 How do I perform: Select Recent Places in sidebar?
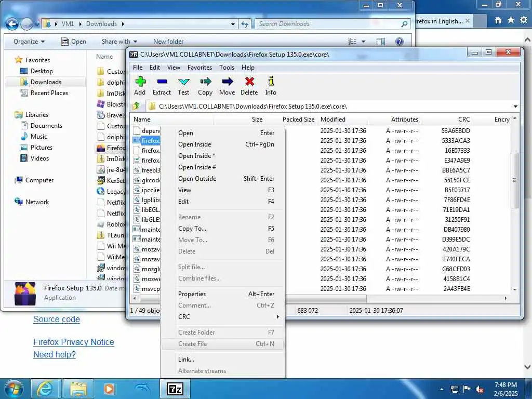coord(49,92)
